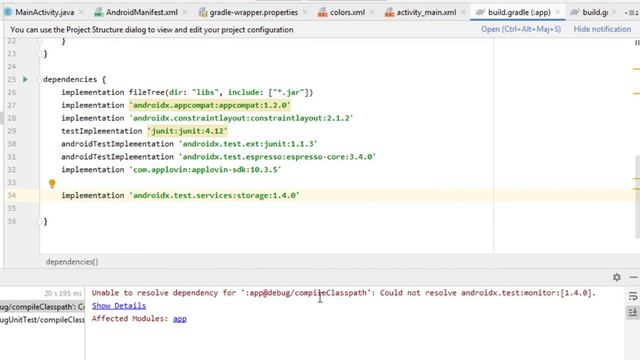Close the build.gradle (:app) tab

558,12
